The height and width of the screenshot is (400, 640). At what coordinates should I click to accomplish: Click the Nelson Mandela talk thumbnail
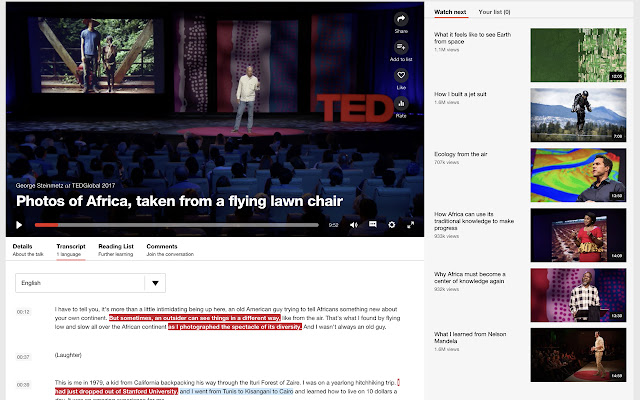pyautogui.click(x=578, y=355)
